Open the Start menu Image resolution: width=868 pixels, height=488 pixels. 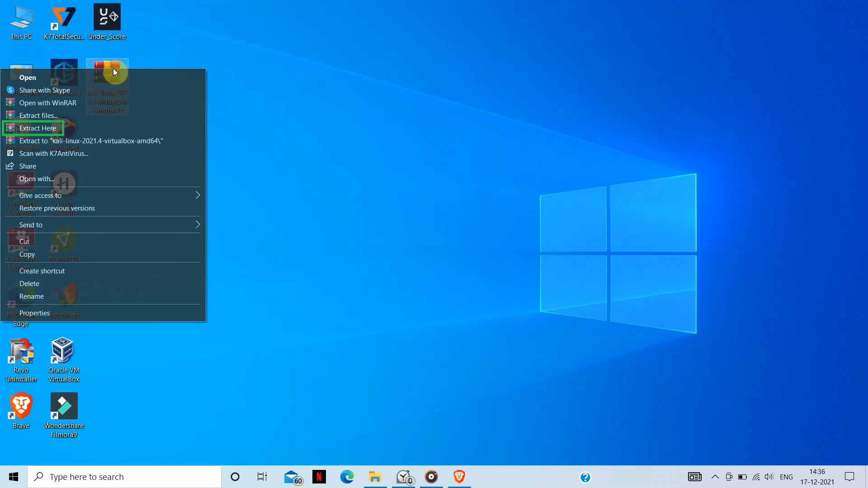coord(13,476)
